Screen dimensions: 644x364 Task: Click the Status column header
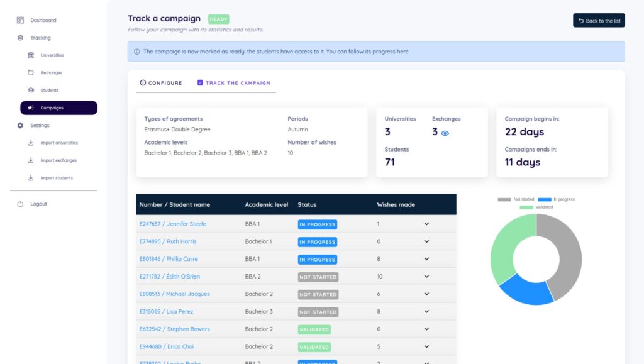click(x=307, y=204)
